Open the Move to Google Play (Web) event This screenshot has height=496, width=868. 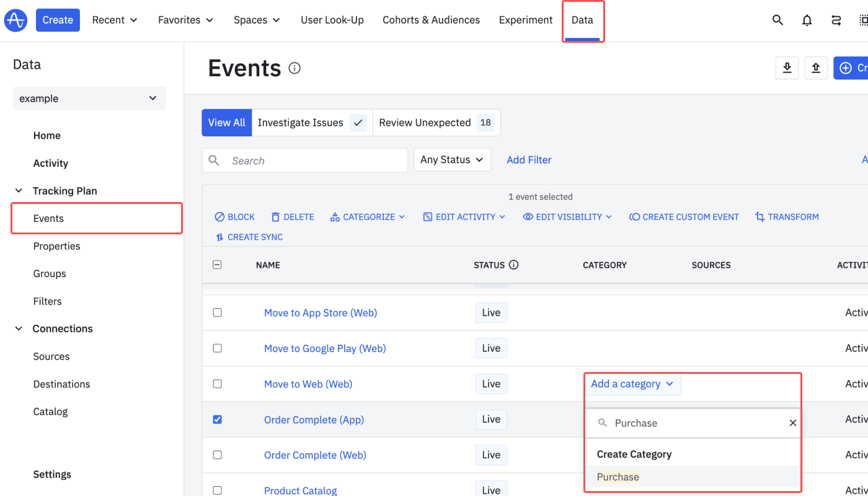[x=325, y=348]
